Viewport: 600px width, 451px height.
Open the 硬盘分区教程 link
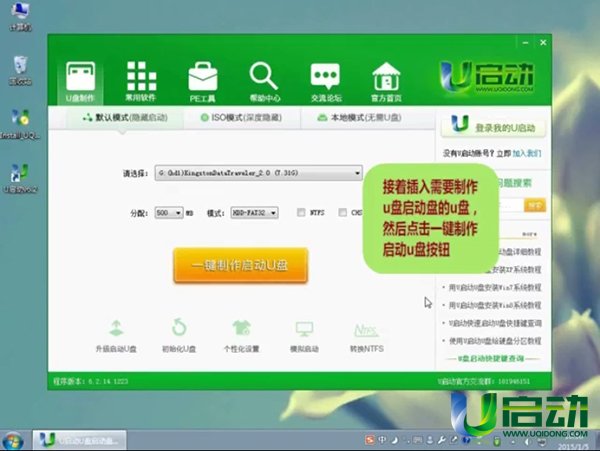[x=495, y=341]
